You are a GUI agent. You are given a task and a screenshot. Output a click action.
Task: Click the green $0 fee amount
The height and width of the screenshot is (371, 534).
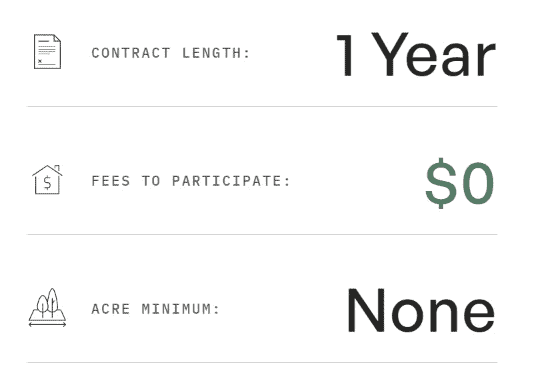(460, 183)
